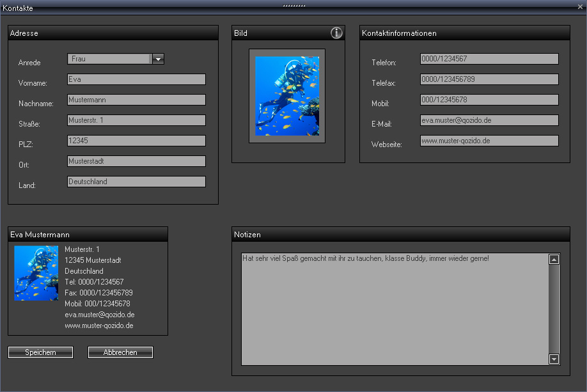Click the scuba diver photo in Bild panel
The image size is (587, 392).
tap(287, 96)
